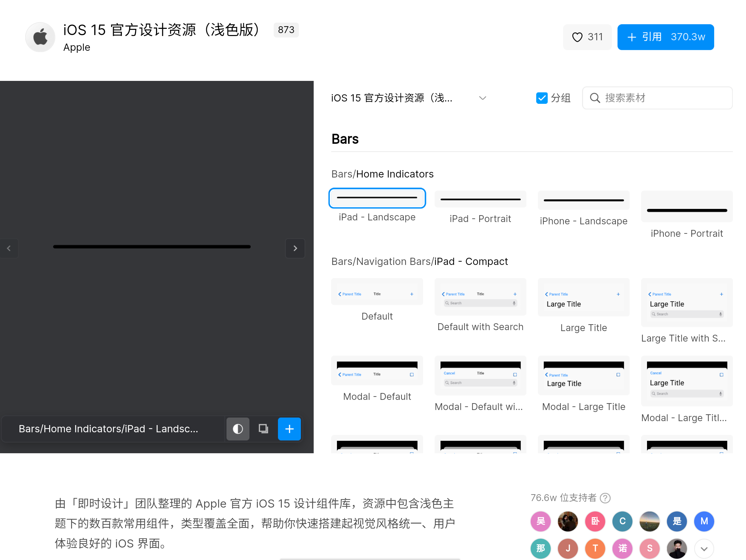746x560 pixels.
Task: Click the teal C supporter avatar
Action: [x=622, y=521]
